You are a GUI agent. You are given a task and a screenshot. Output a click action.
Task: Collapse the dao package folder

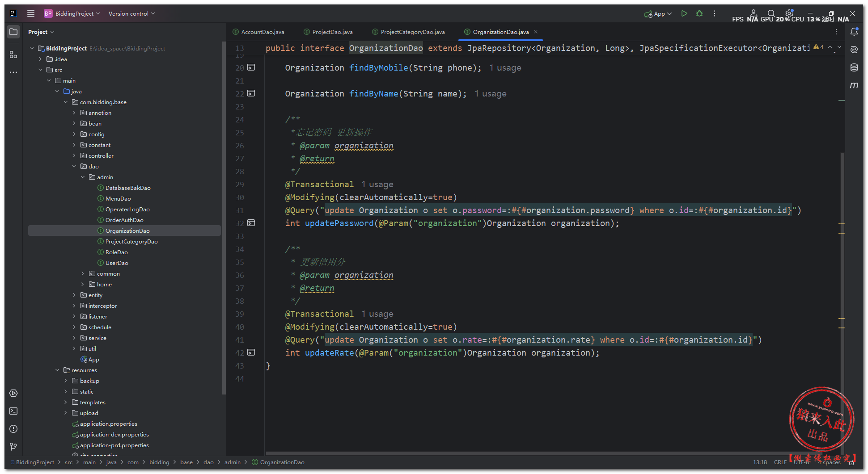[x=74, y=167]
